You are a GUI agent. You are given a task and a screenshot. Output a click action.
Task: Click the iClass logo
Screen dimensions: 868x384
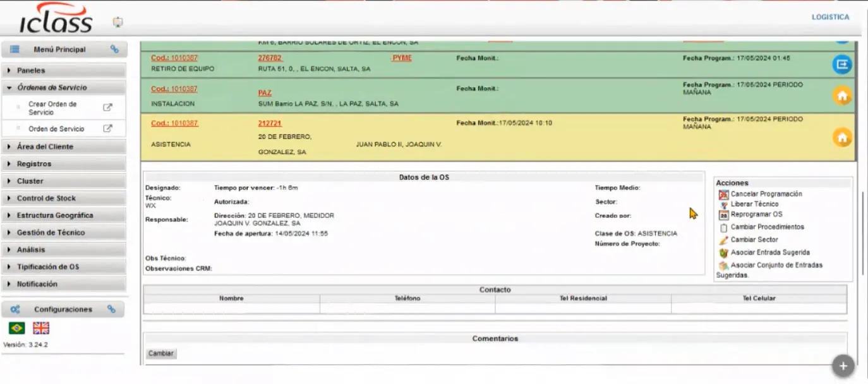coord(56,18)
